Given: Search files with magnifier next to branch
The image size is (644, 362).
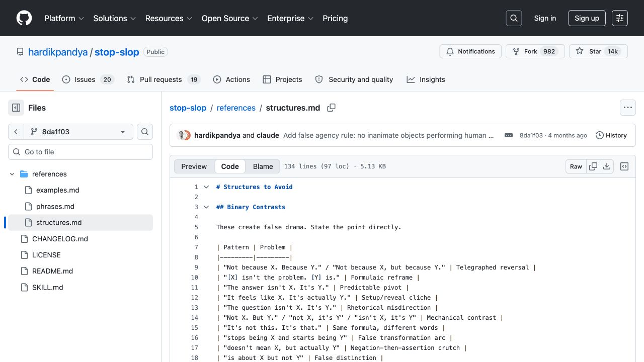Looking at the screenshot, I should [x=145, y=132].
